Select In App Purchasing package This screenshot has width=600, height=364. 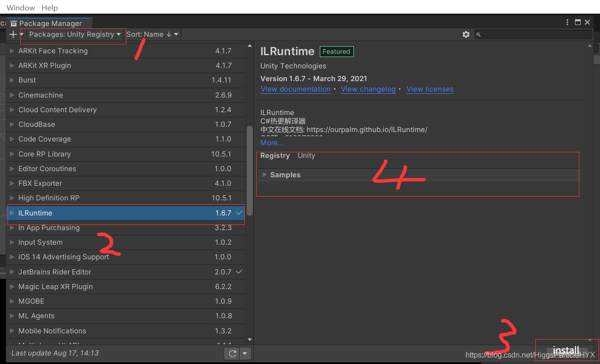tap(125, 228)
